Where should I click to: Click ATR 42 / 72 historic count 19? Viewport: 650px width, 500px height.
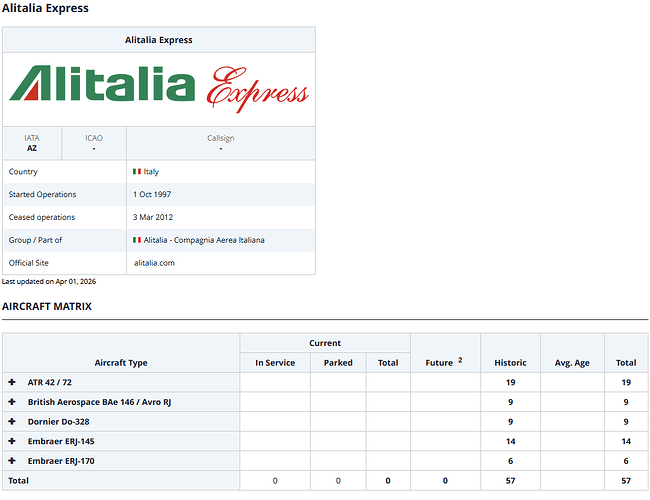point(510,382)
